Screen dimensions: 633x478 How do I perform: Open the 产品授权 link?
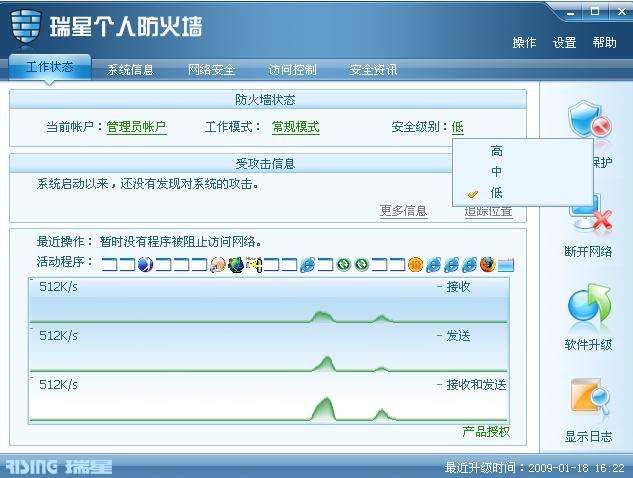tap(486, 432)
